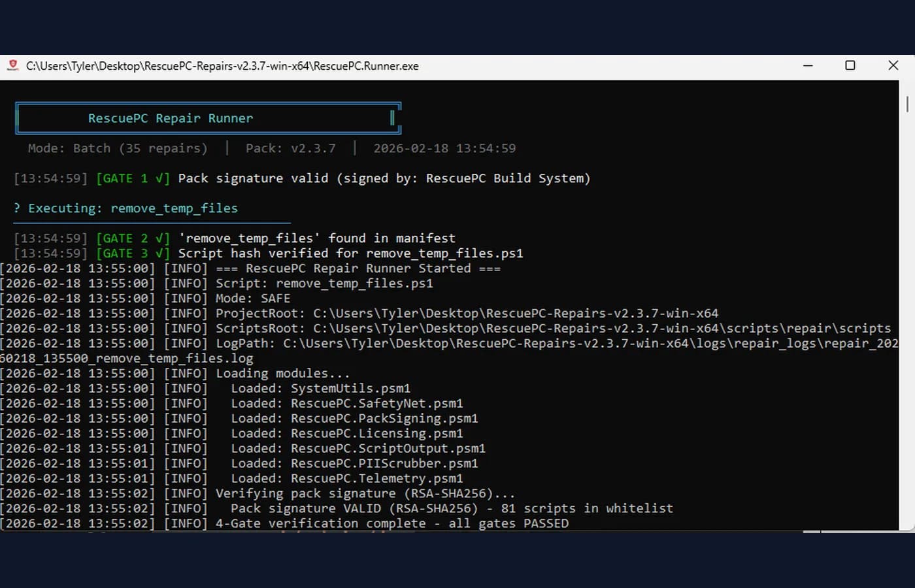
Task: Click 'Loaded: RescuePC.ScriptOutput.psm1' line
Action: coord(242,449)
